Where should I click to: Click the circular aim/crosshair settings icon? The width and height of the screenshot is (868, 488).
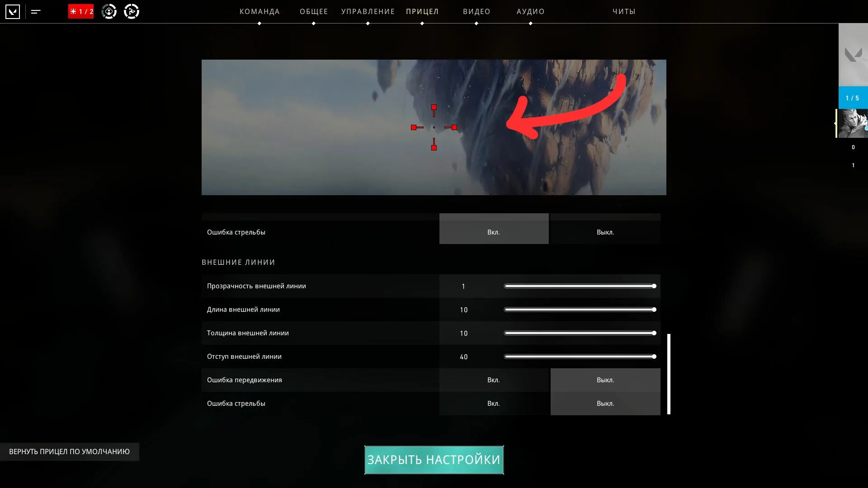109,11
